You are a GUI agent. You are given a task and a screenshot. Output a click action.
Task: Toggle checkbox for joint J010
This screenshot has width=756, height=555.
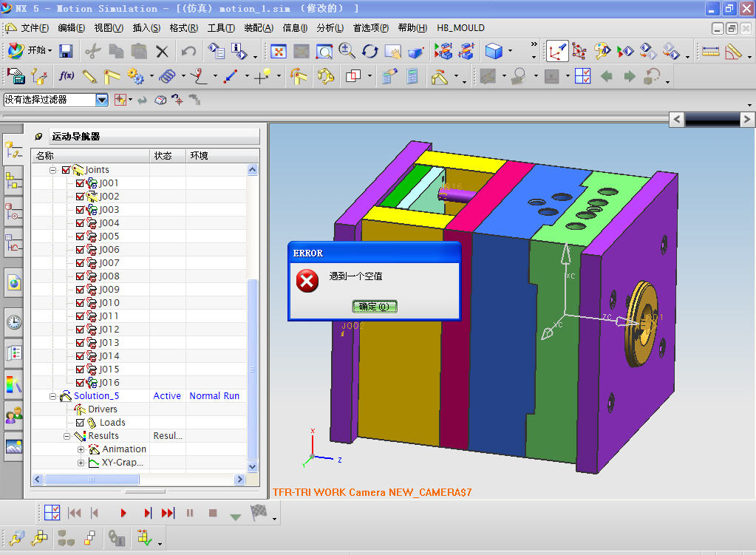point(80,303)
